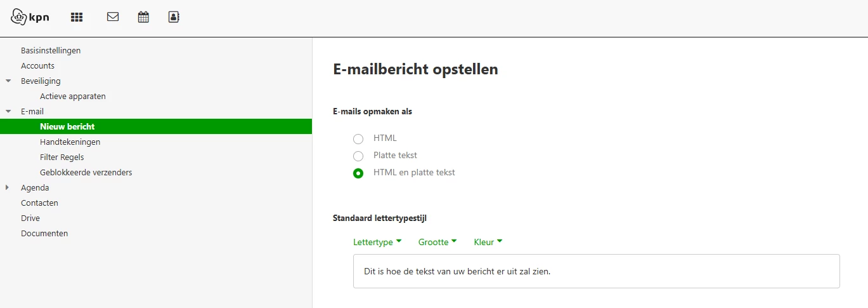
Task: Expand the Agenda tree section
Action: click(x=8, y=187)
